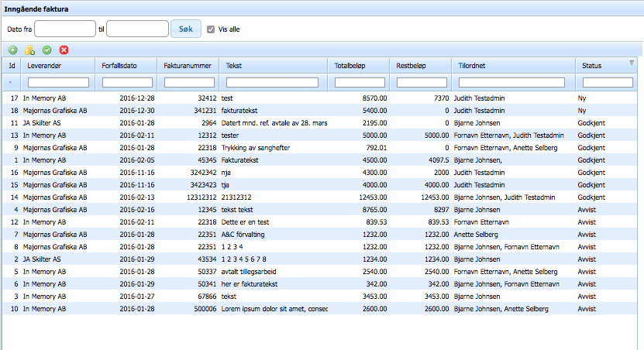Click the Tekst column filter box

pyautogui.click(x=272, y=82)
